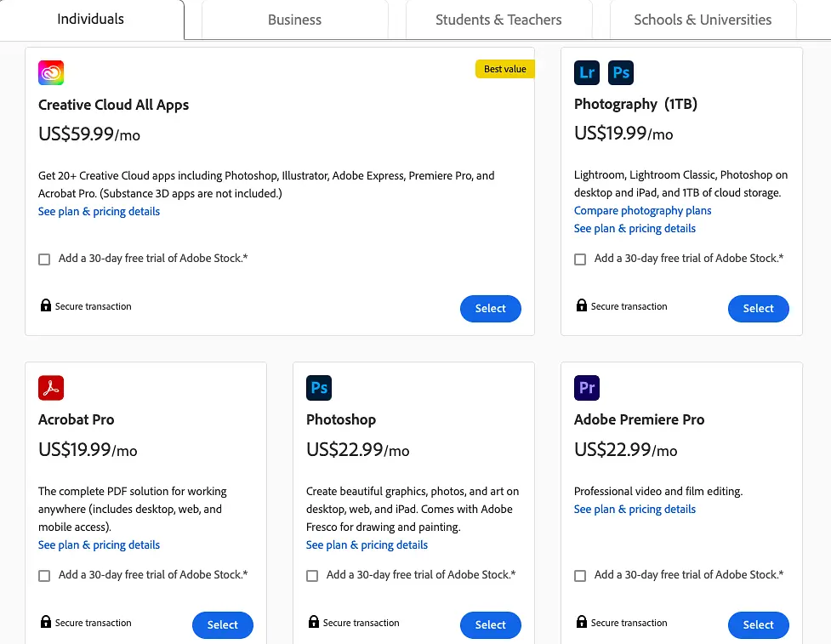Click the red Acrobat Pro icon
831x644 pixels.
pyautogui.click(x=51, y=388)
